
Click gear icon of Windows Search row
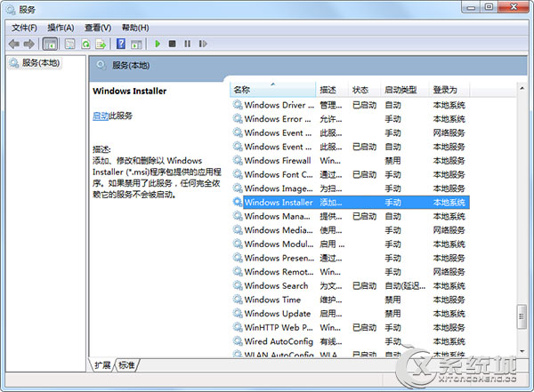tap(238, 285)
